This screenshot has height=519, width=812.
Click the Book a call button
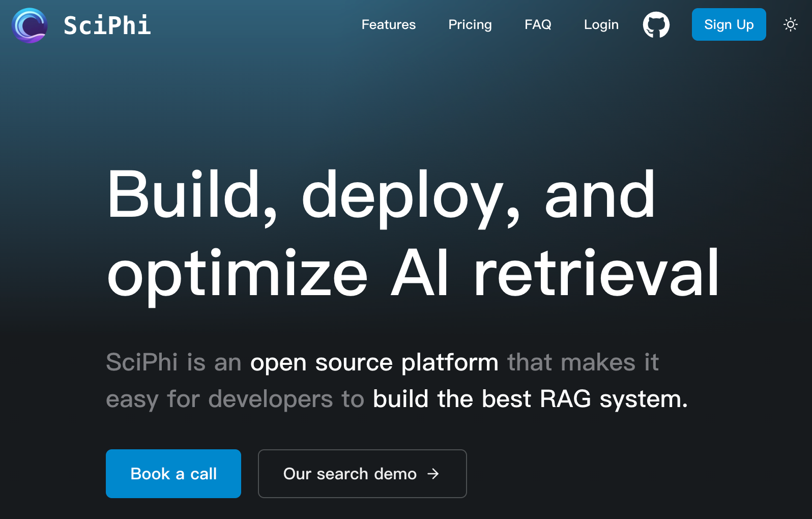[173, 474]
